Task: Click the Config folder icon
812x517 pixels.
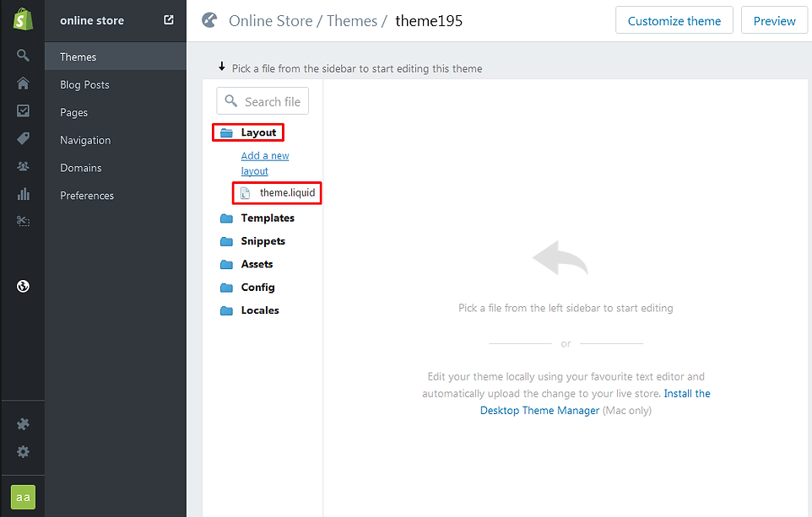Action: pos(226,288)
